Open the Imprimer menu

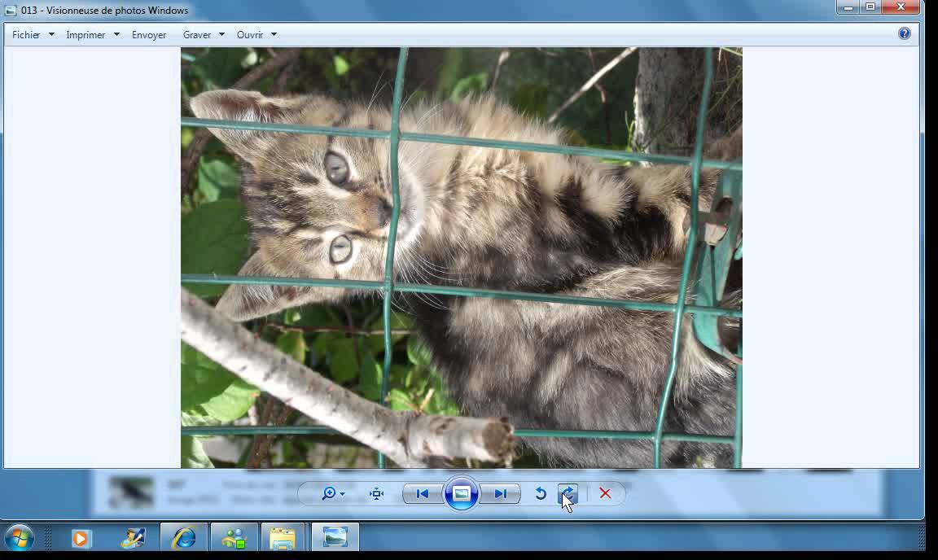pos(85,35)
